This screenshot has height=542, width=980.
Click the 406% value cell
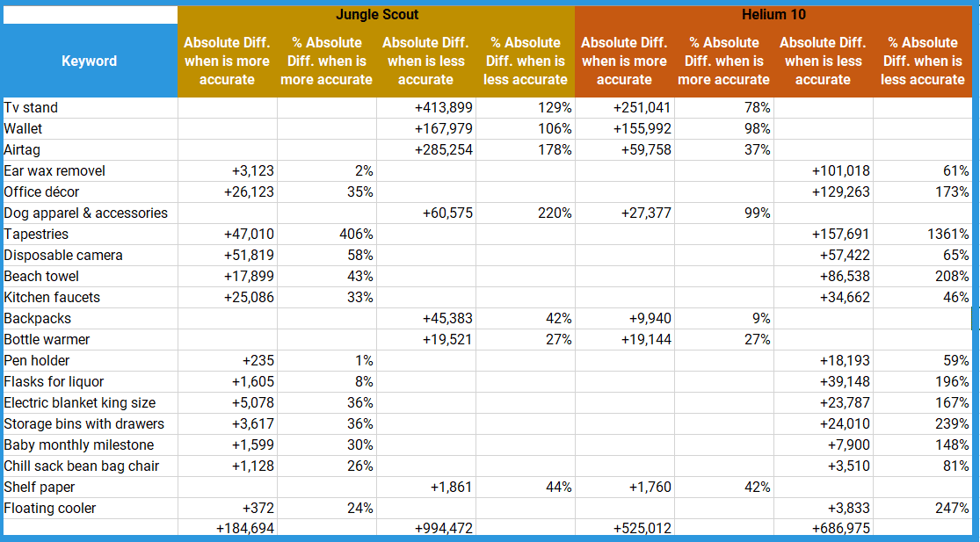point(327,235)
